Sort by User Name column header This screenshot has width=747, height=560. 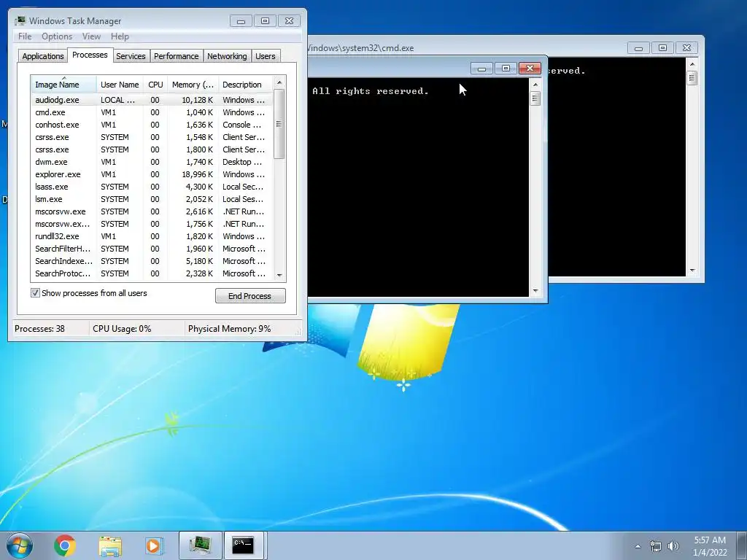point(120,85)
